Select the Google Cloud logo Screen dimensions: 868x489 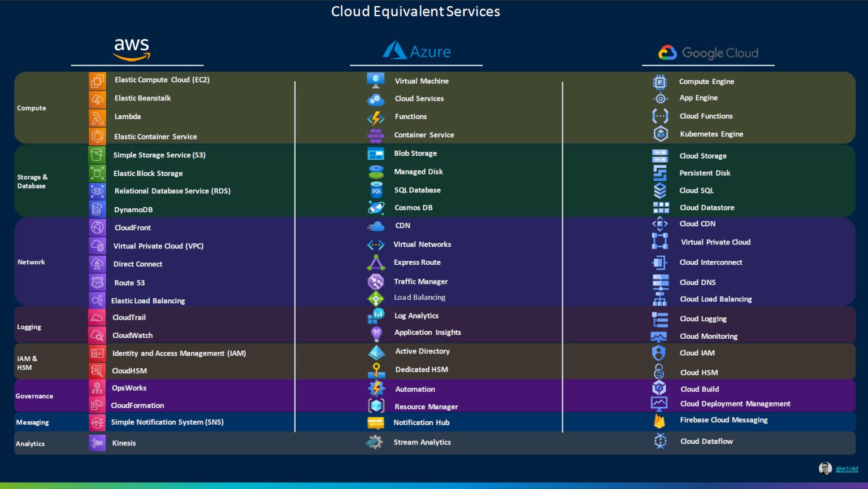click(708, 53)
